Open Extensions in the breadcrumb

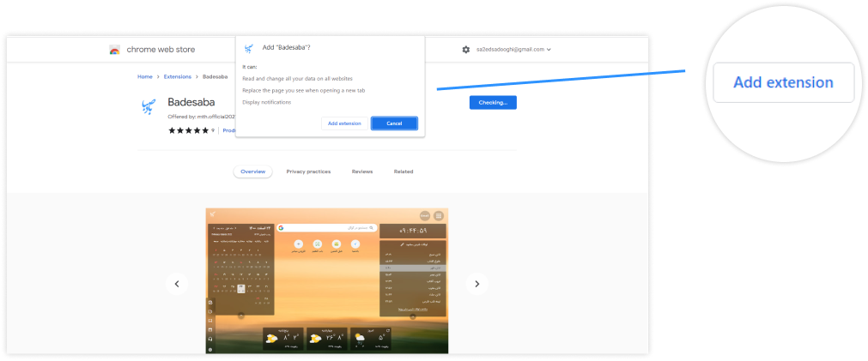[x=178, y=77]
